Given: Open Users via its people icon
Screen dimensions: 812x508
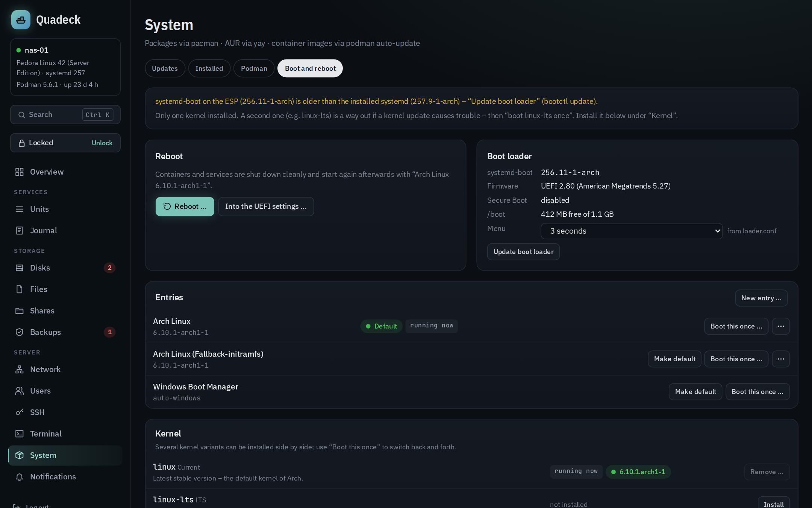Looking at the screenshot, I should click(20, 391).
